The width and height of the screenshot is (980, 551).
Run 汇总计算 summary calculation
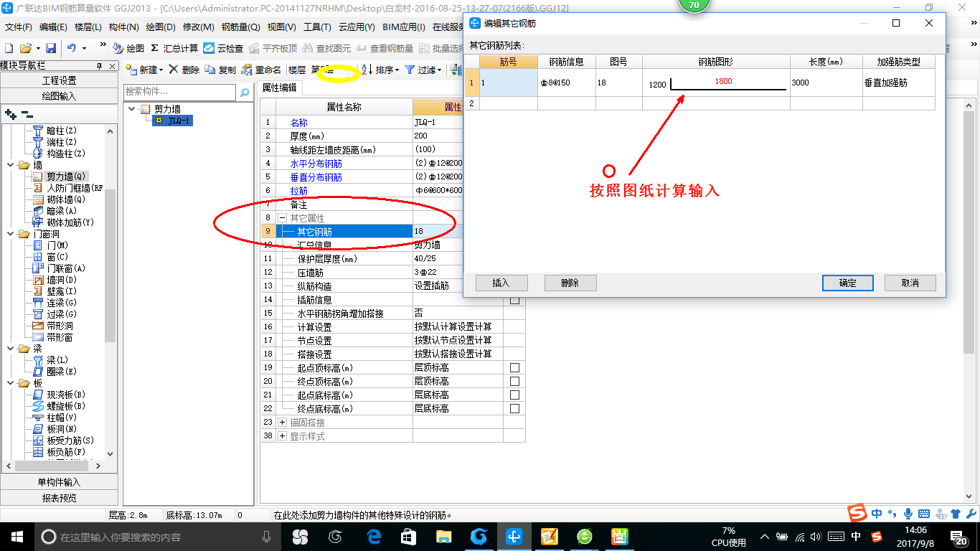[174, 48]
